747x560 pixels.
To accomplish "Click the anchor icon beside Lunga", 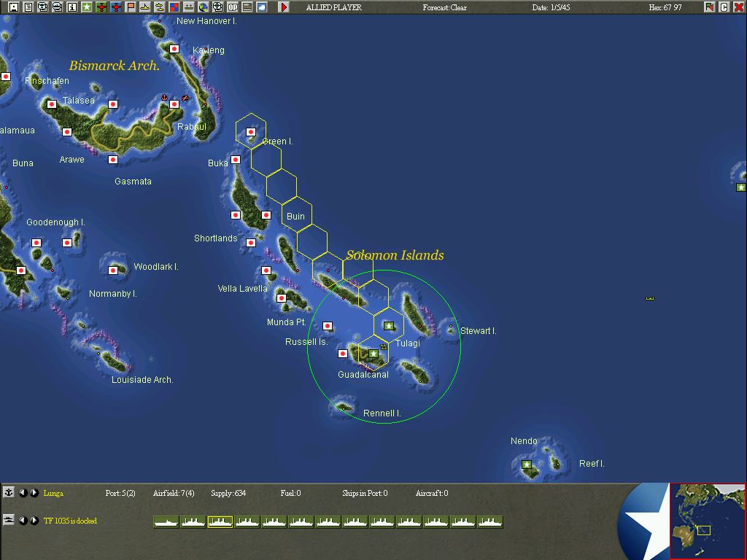I will point(9,492).
